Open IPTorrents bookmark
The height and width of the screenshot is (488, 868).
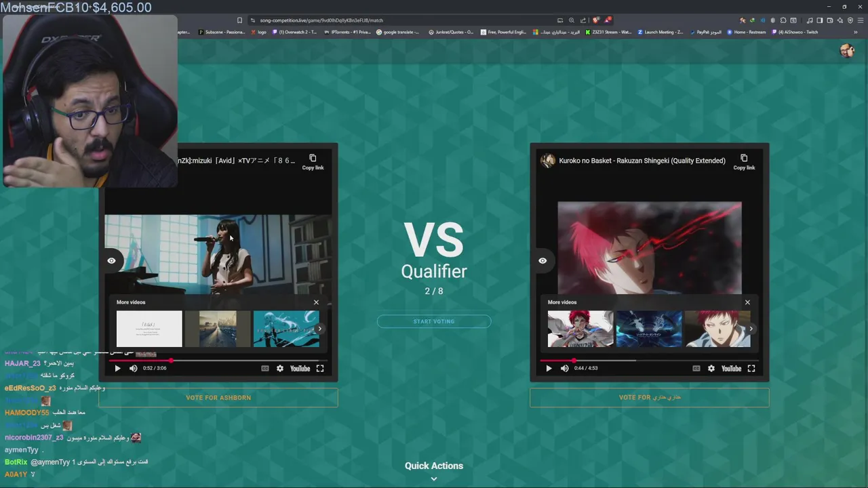347,32
